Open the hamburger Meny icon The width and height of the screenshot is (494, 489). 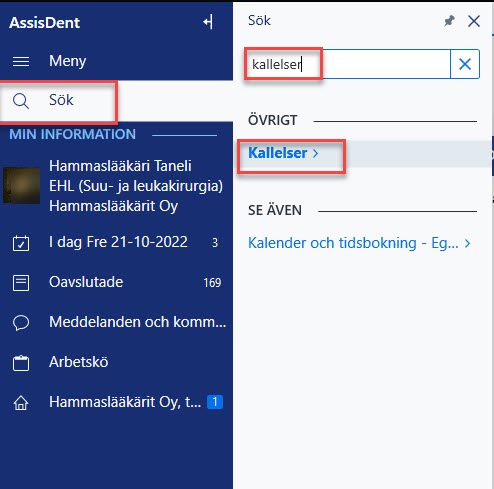click(21, 61)
